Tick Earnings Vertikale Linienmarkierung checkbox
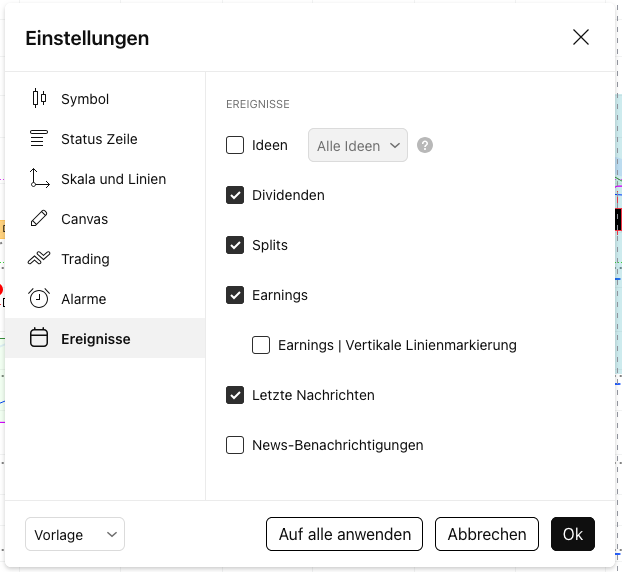622x572 pixels. 261,345
